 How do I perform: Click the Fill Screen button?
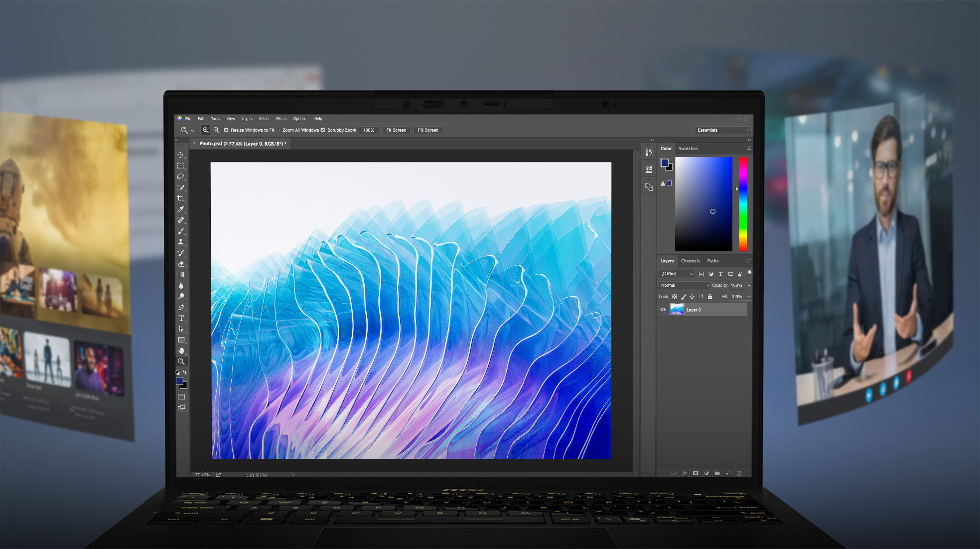427,130
